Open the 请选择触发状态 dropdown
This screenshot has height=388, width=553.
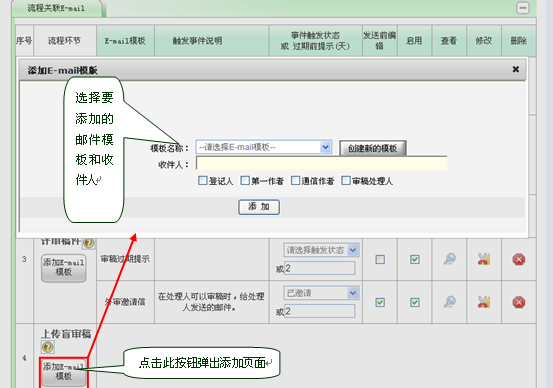coord(321,250)
